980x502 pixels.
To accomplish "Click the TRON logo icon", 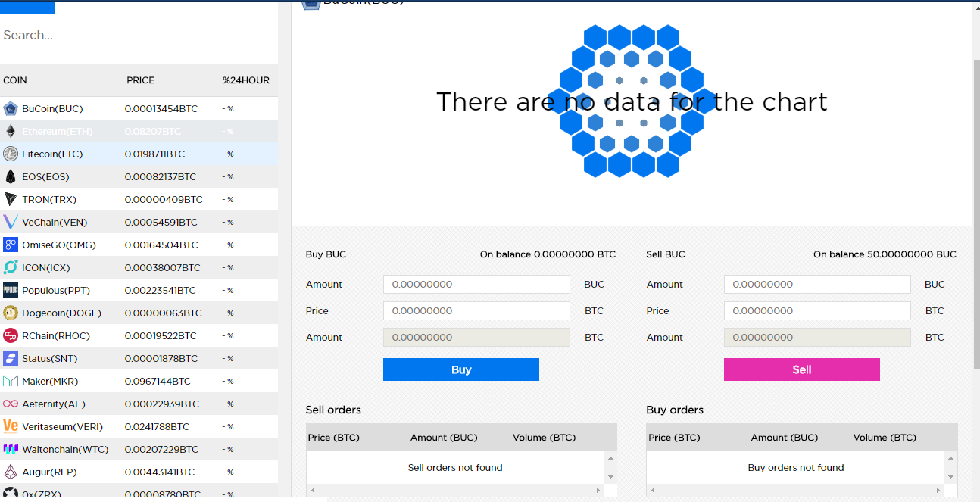I will tap(11, 200).
